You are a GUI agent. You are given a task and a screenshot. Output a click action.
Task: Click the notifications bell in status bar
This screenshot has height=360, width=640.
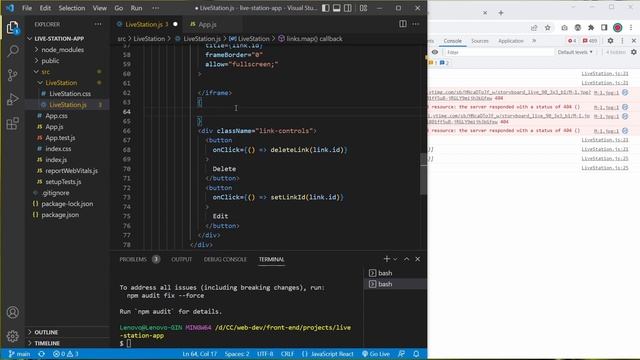click(x=416, y=354)
